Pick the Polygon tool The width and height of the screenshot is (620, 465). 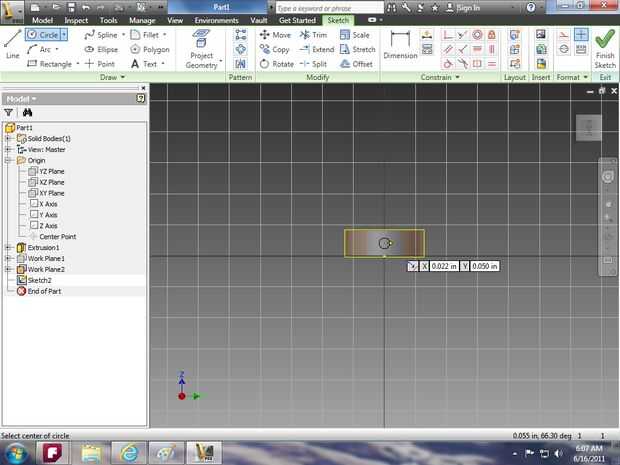(150, 49)
